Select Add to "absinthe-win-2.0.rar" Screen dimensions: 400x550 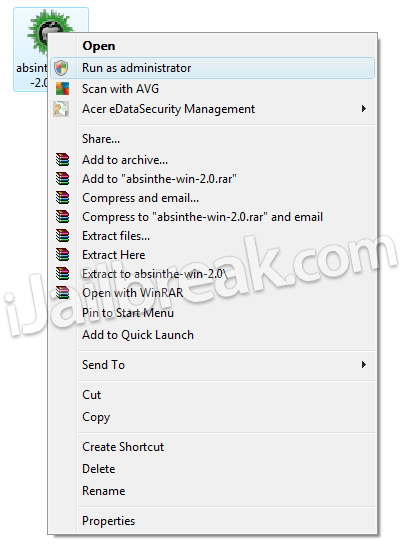[159, 179]
